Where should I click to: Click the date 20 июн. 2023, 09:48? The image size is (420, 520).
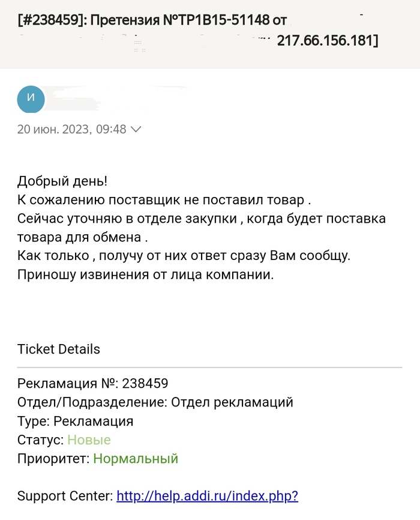(x=71, y=129)
